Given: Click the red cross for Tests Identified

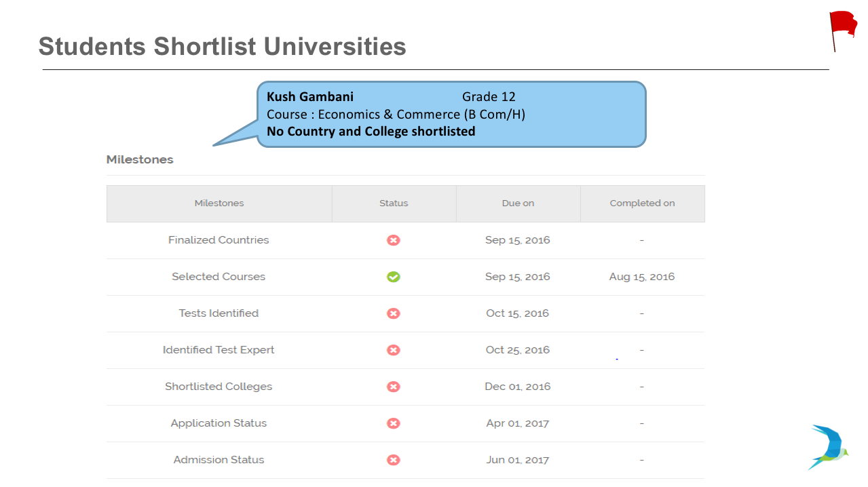Looking at the screenshot, I should click(394, 313).
